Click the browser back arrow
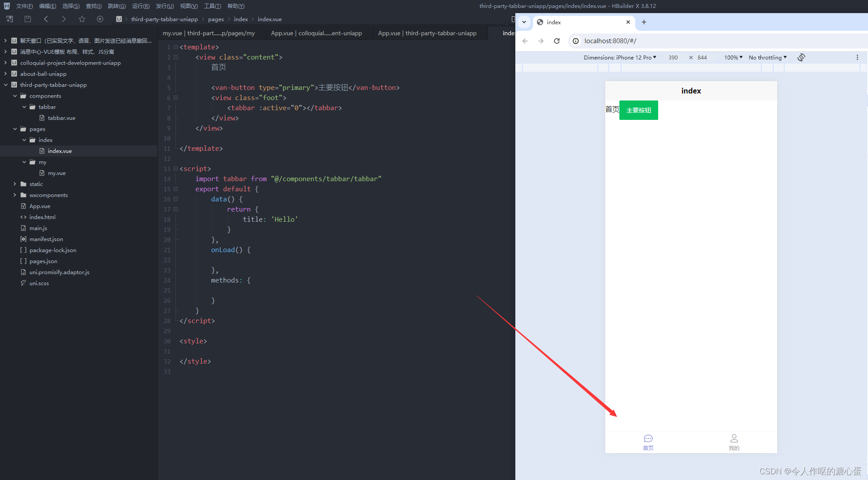This screenshot has width=868, height=480. click(x=525, y=41)
